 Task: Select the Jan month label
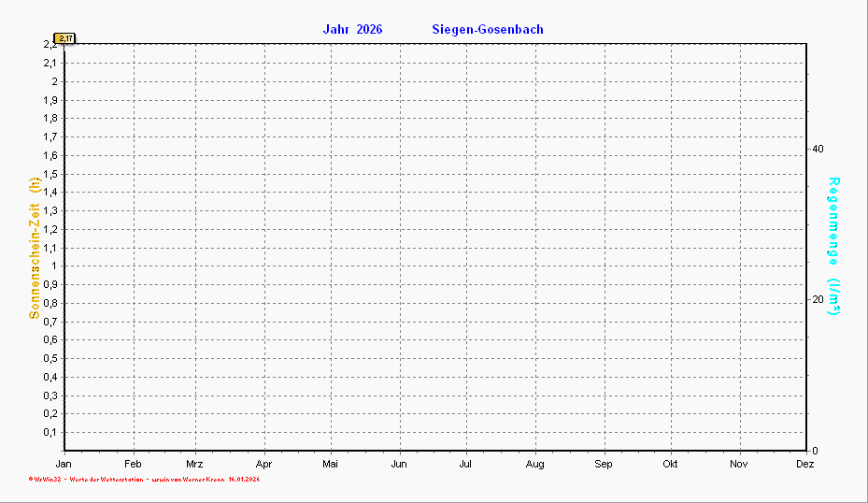[x=64, y=464]
